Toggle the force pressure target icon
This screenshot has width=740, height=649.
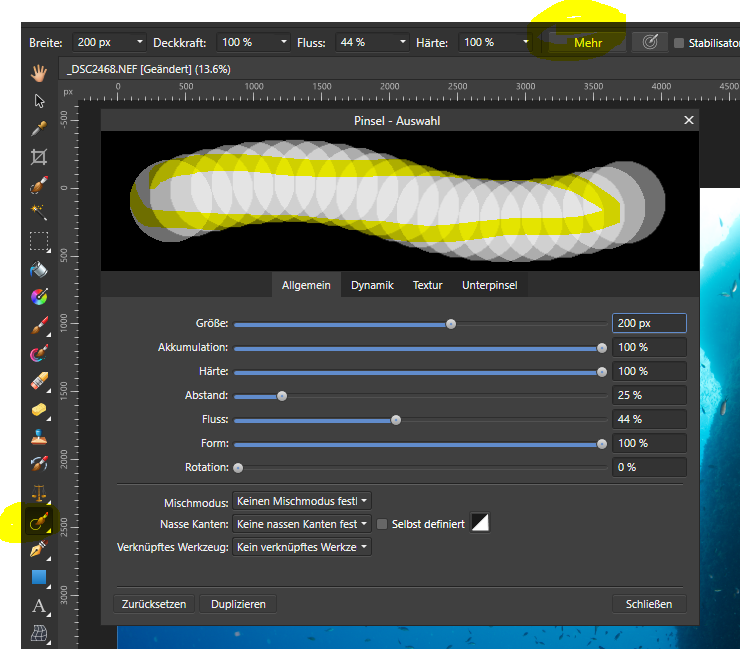point(649,43)
